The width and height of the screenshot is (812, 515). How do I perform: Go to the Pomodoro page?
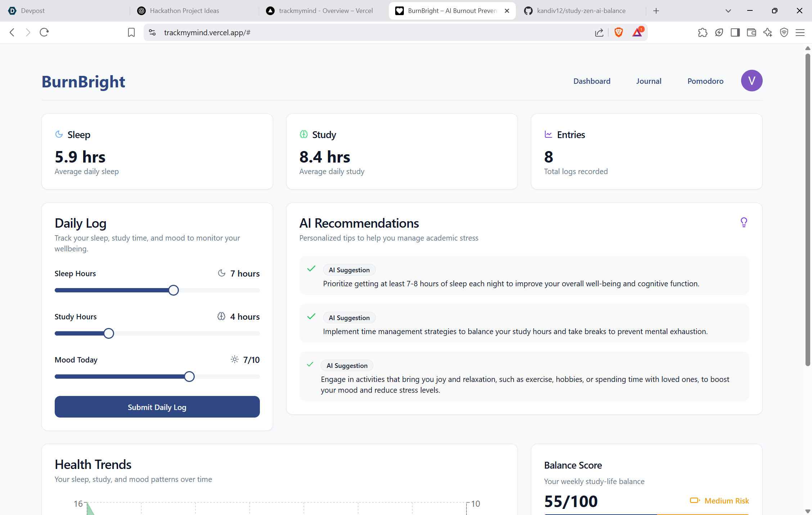(705, 81)
